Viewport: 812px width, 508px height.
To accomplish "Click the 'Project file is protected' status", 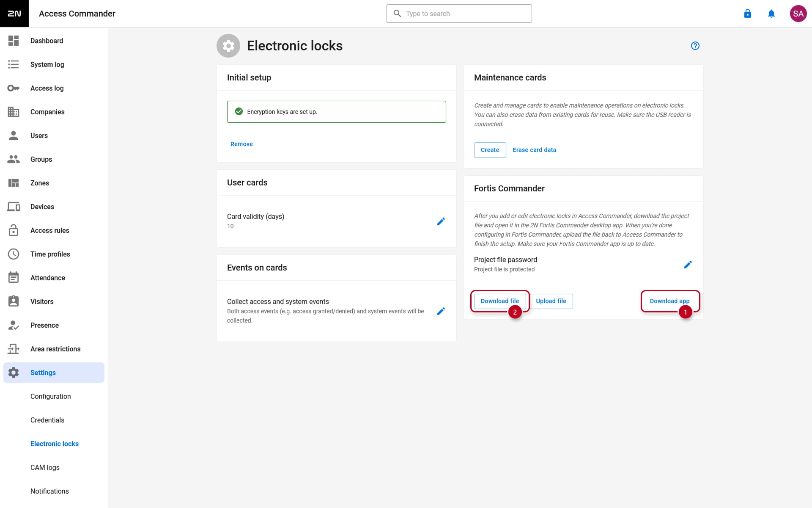I will pos(504,269).
